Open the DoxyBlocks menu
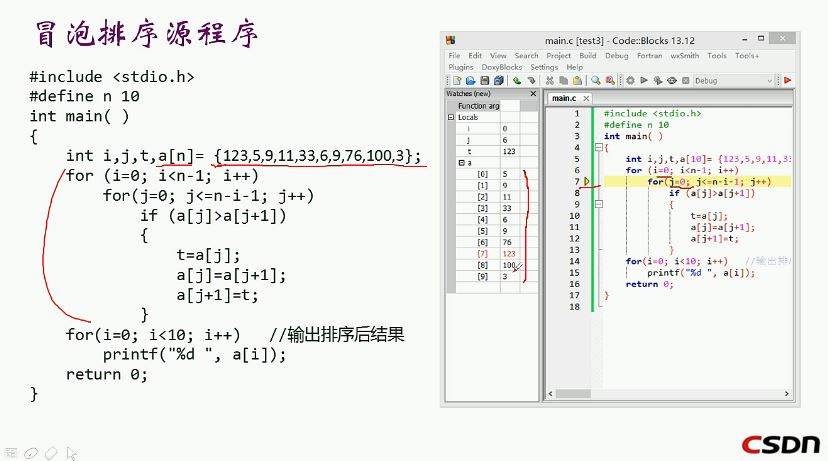The width and height of the screenshot is (828, 461). pyautogui.click(x=502, y=67)
